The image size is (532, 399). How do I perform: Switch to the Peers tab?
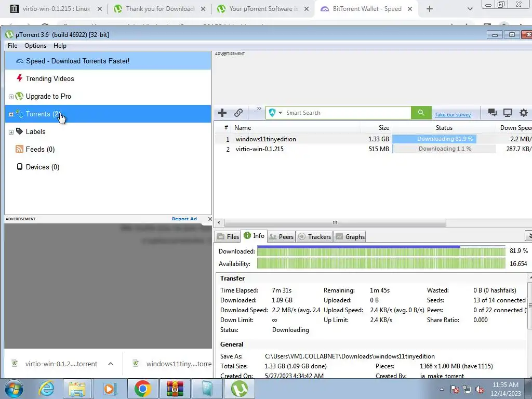tap(281, 236)
